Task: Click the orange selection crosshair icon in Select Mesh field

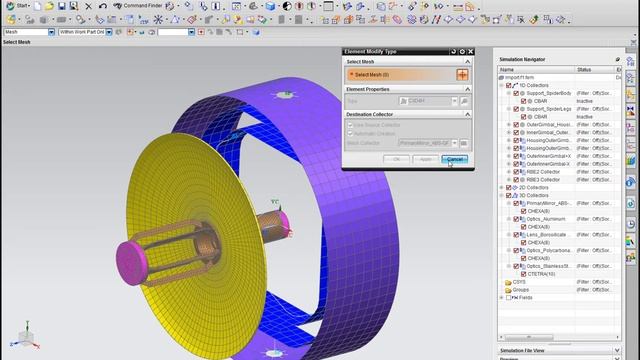Action: (462, 75)
